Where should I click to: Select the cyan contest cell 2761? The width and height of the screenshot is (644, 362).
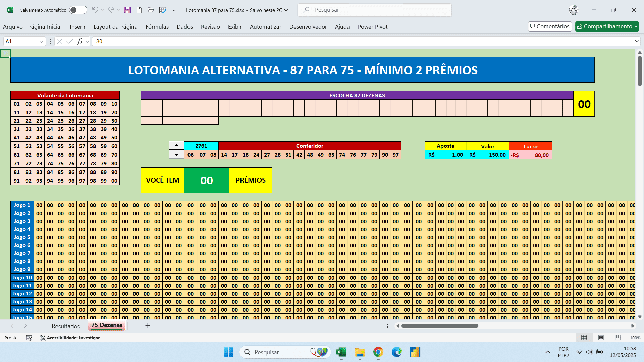click(201, 146)
